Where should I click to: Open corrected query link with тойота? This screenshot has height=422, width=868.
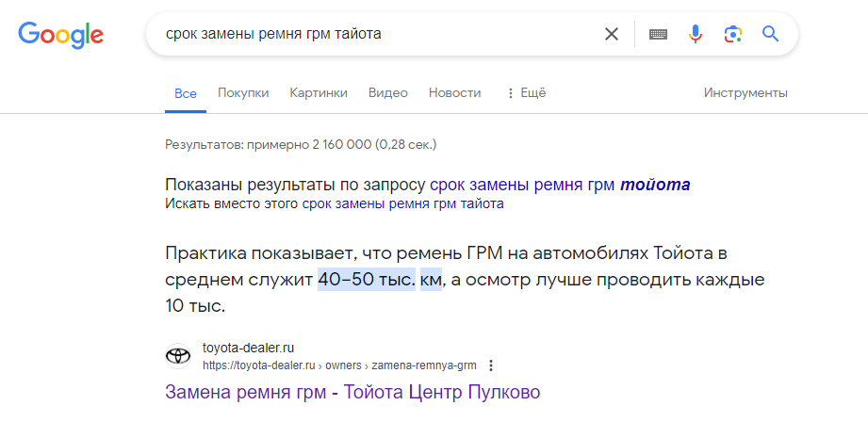pyautogui.click(x=560, y=184)
